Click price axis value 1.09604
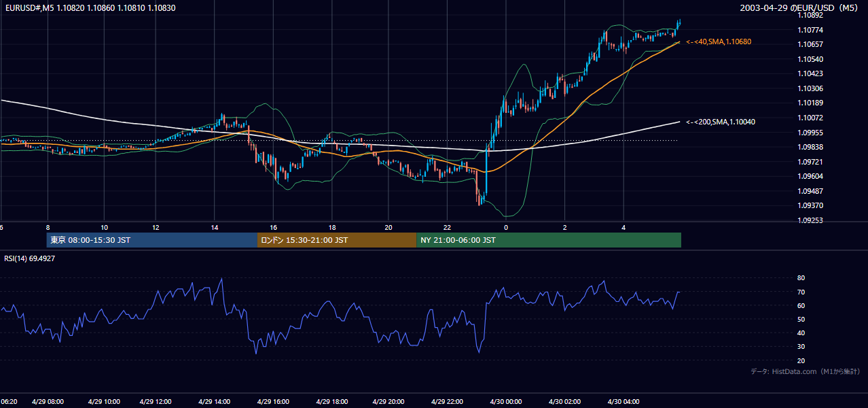The image size is (868, 408). (x=810, y=176)
